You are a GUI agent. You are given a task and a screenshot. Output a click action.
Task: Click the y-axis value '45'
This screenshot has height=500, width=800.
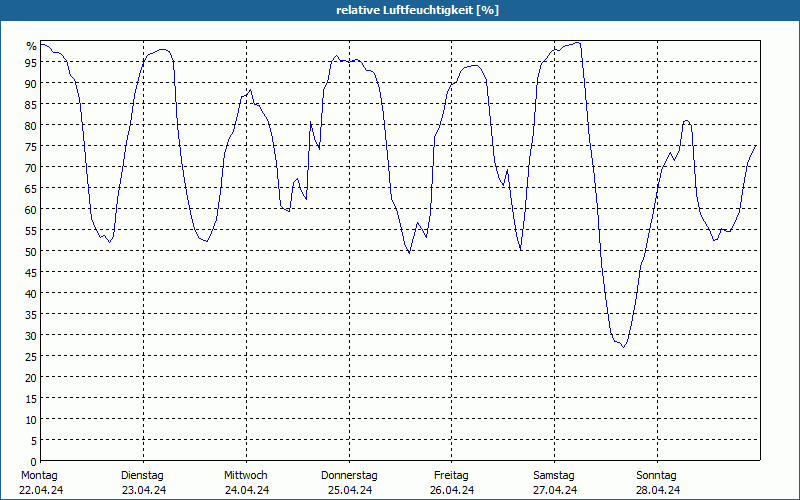31,272
